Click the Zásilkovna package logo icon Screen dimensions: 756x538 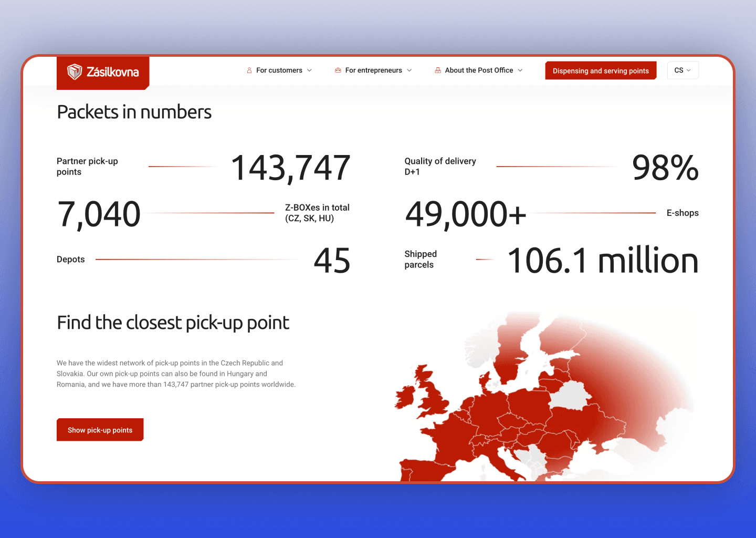75,71
